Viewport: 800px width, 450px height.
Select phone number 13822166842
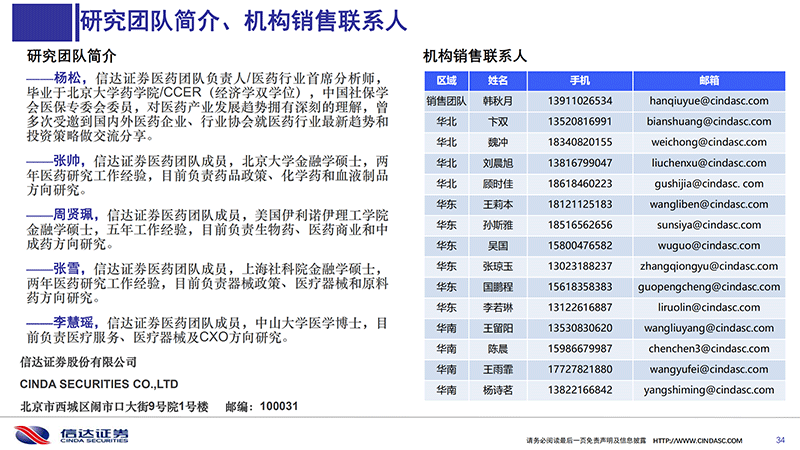(x=580, y=390)
